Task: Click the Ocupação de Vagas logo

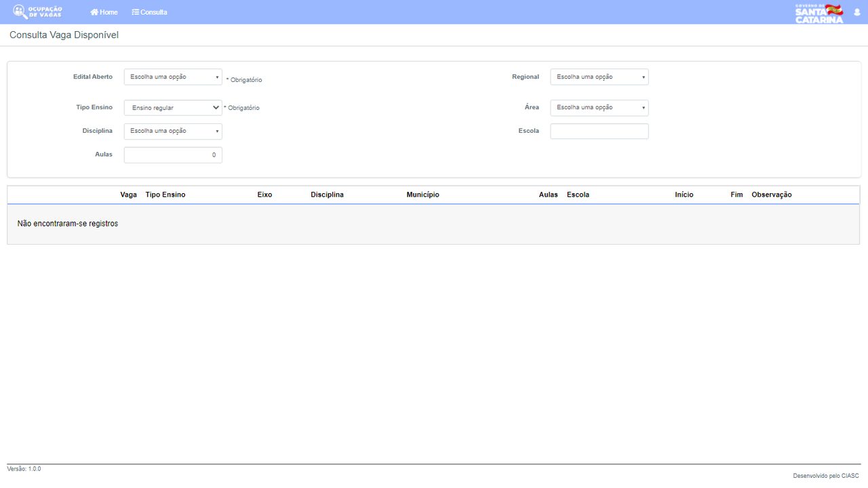Action: (x=38, y=12)
